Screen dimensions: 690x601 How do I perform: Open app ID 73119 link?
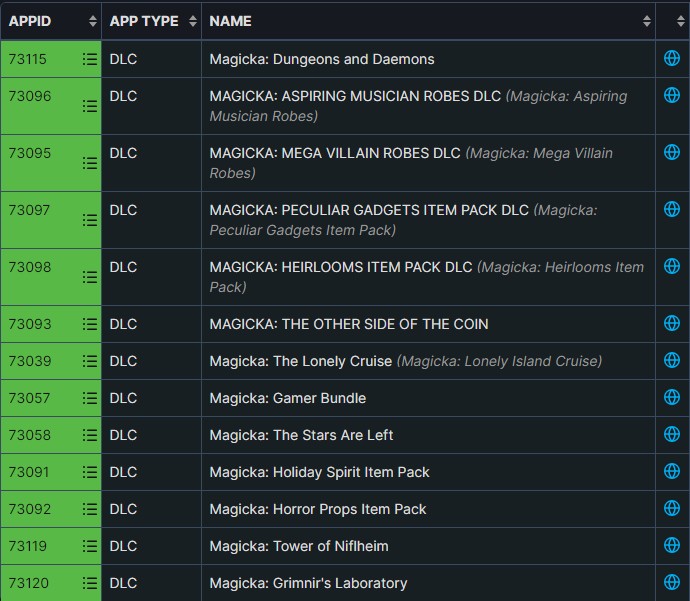(27, 546)
